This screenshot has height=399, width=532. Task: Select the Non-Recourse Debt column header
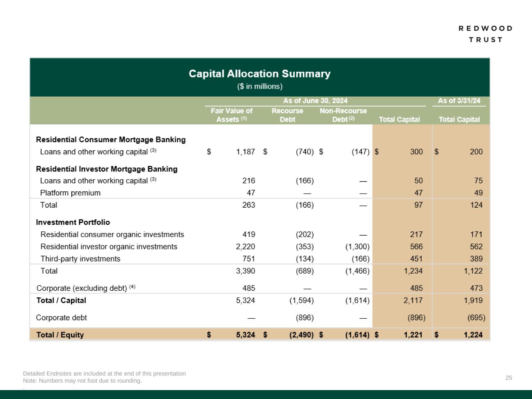point(343,115)
